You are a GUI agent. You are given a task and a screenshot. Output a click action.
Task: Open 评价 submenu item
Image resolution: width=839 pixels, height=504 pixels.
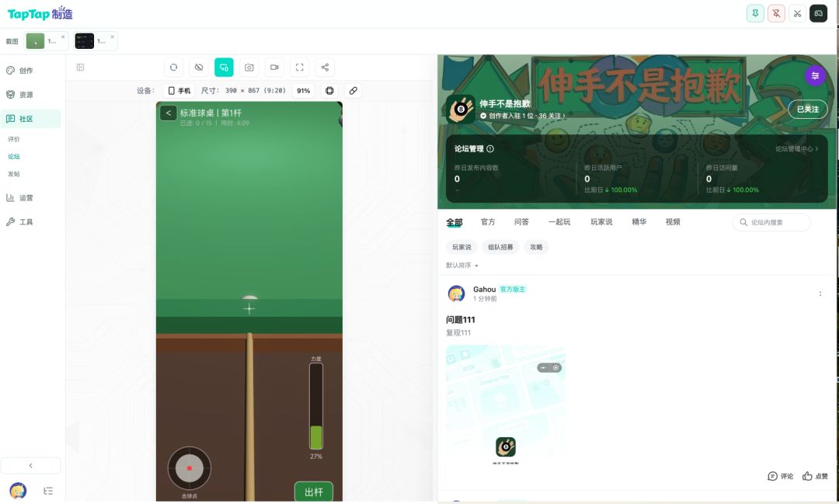[x=14, y=139]
